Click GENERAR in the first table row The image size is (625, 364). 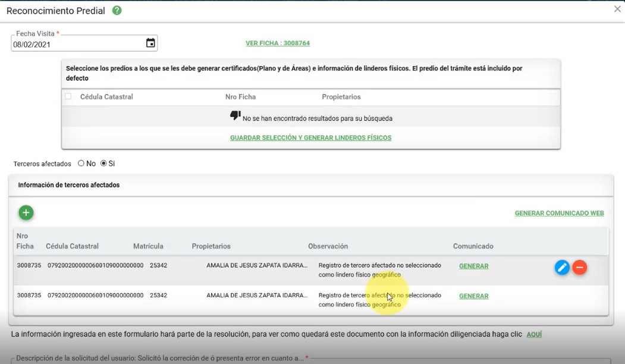tap(473, 266)
